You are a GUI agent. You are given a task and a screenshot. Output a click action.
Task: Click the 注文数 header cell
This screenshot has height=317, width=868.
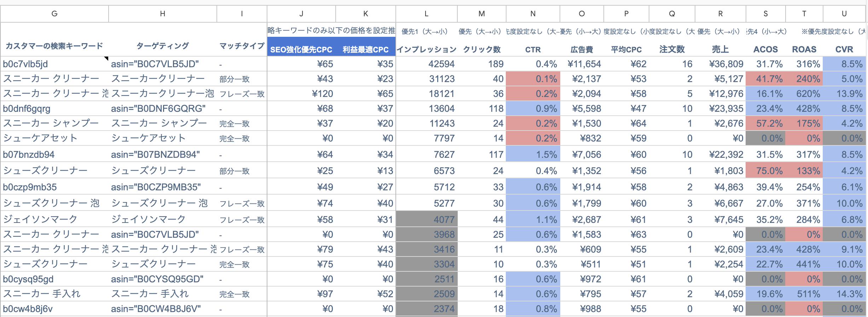(x=672, y=50)
